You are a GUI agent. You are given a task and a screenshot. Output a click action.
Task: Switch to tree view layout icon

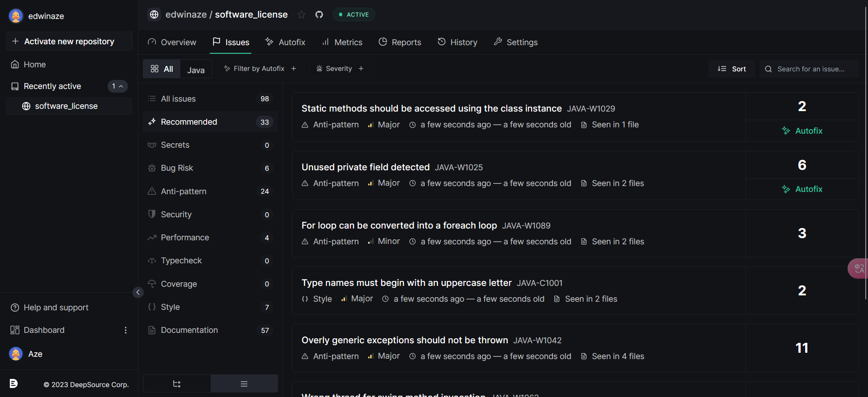click(177, 384)
